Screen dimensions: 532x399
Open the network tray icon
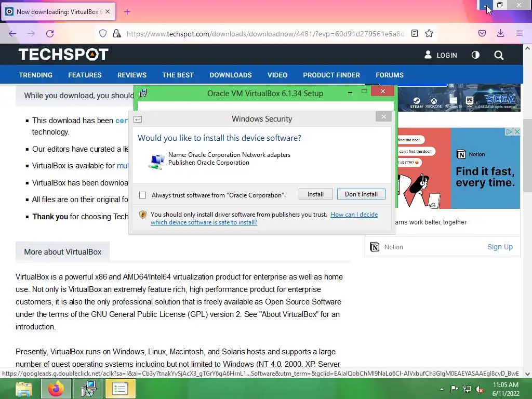click(x=467, y=389)
